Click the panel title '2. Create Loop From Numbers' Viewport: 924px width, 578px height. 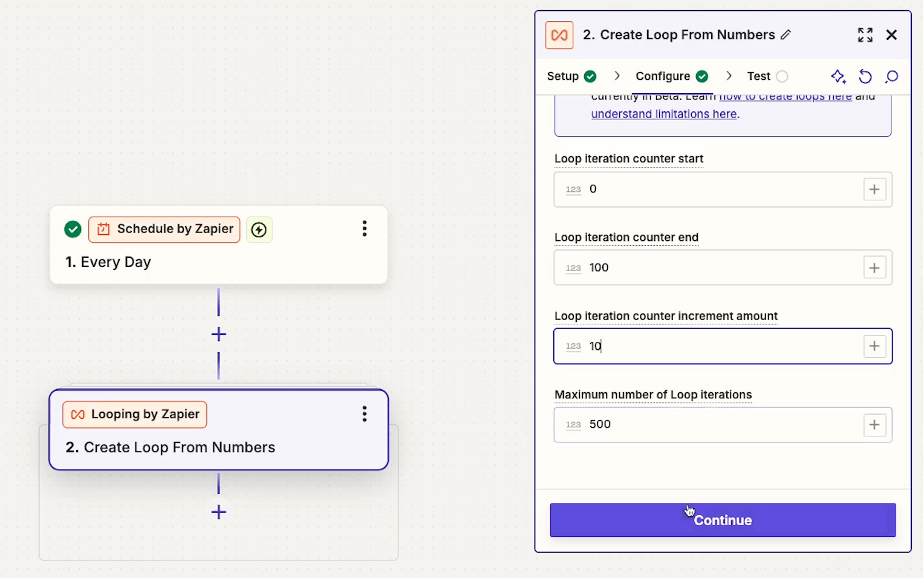(x=678, y=34)
